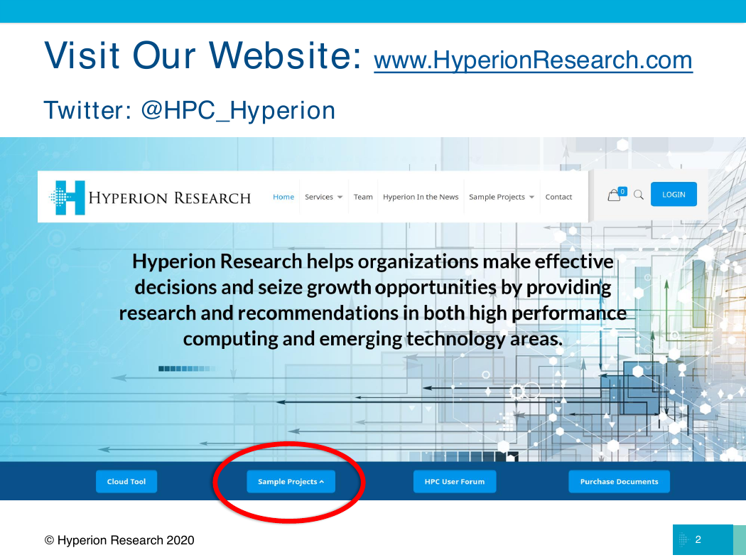746x560 pixels.
Task: Click the Purchase Documents button
Action: [x=619, y=482]
